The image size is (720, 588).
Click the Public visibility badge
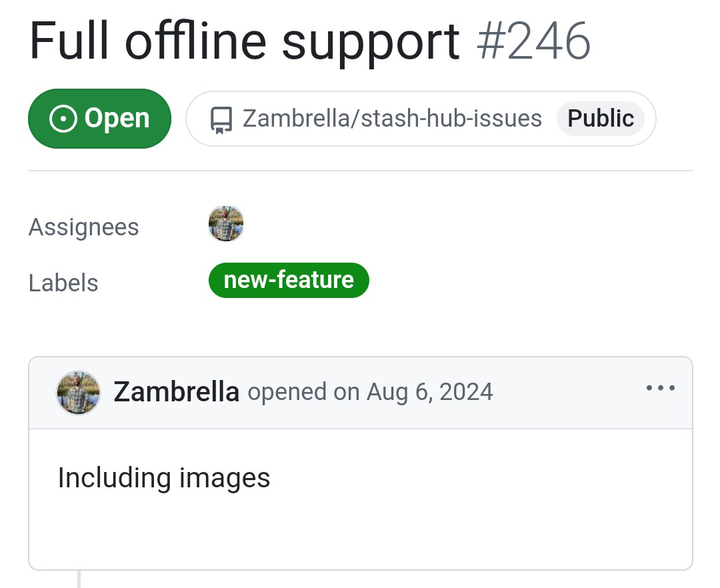pyautogui.click(x=601, y=119)
